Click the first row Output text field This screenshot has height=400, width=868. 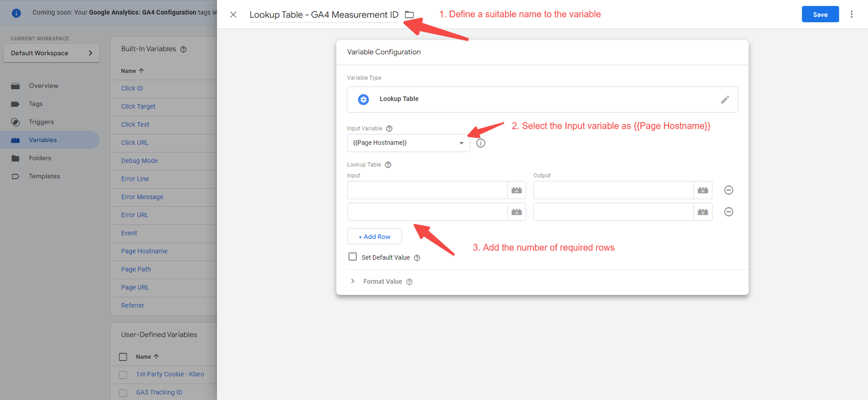[x=614, y=190]
